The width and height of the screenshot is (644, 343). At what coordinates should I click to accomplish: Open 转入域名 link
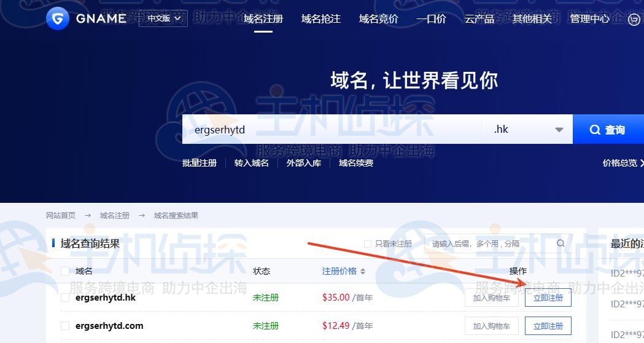point(251,163)
